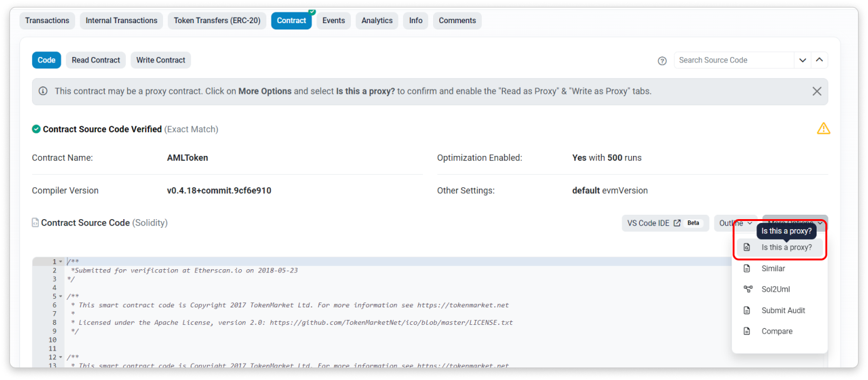Jump to next search result down arrow
The height and width of the screenshot is (380, 868).
click(802, 60)
